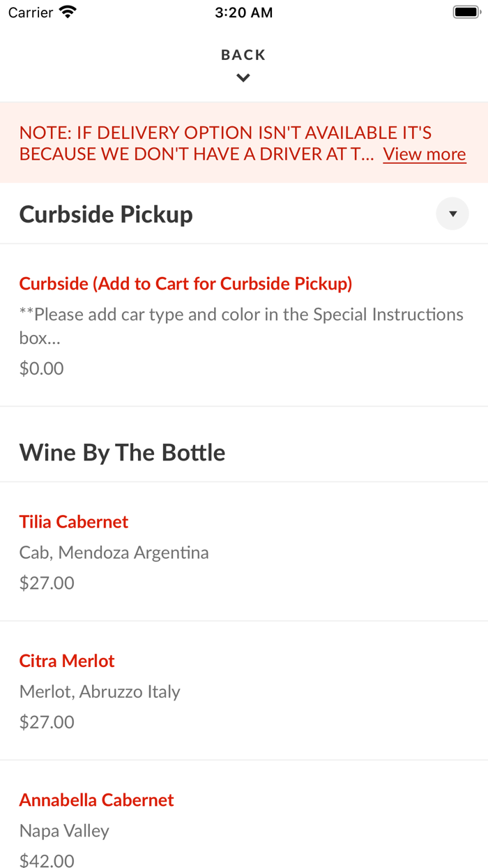The height and width of the screenshot is (868, 488).
Task: Choose Citra Merlot
Action: [x=67, y=660]
